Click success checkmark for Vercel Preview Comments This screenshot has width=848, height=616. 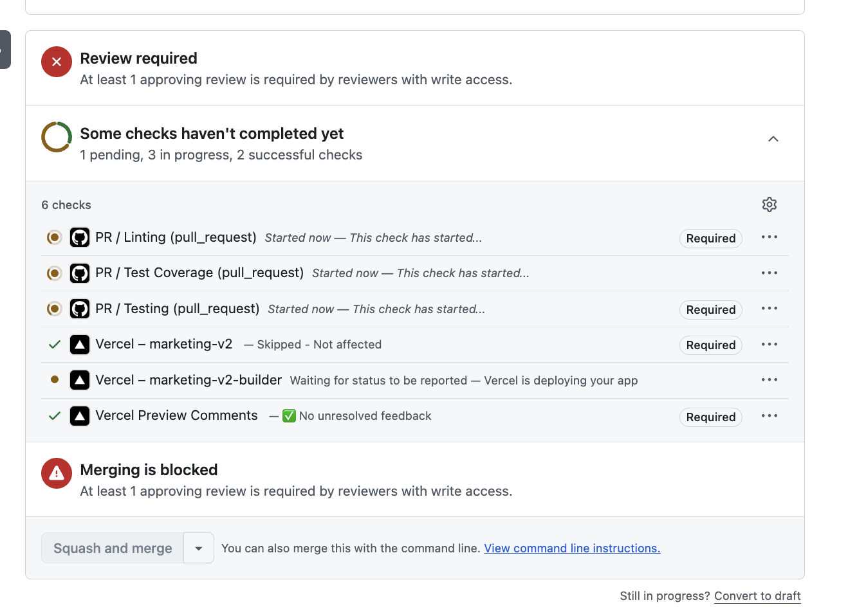55,416
